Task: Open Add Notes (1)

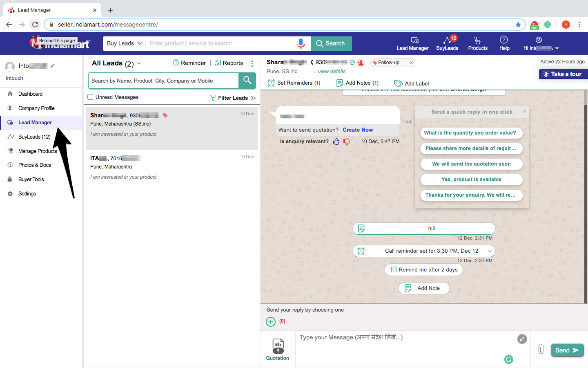Action: (358, 83)
